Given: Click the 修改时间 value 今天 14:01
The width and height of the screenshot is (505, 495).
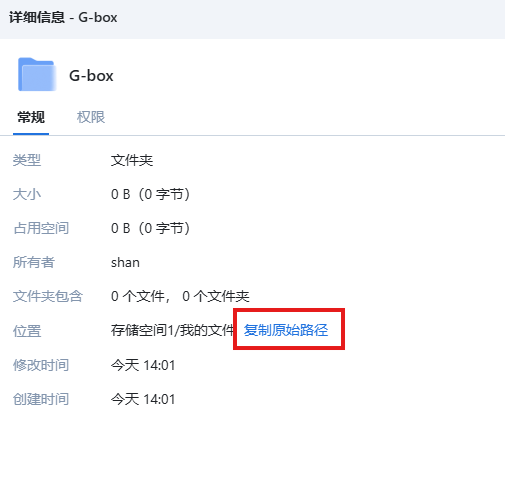Looking at the screenshot, I should pos(143,365).
